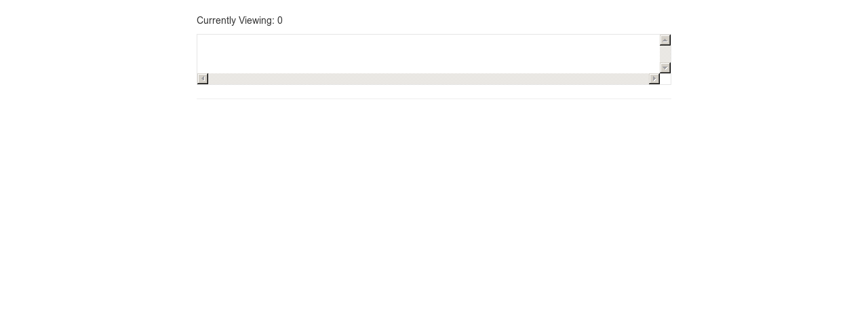Click the scrollbar corner square
The width and height of the screenshot is (868, 326).
coord(665,79)
